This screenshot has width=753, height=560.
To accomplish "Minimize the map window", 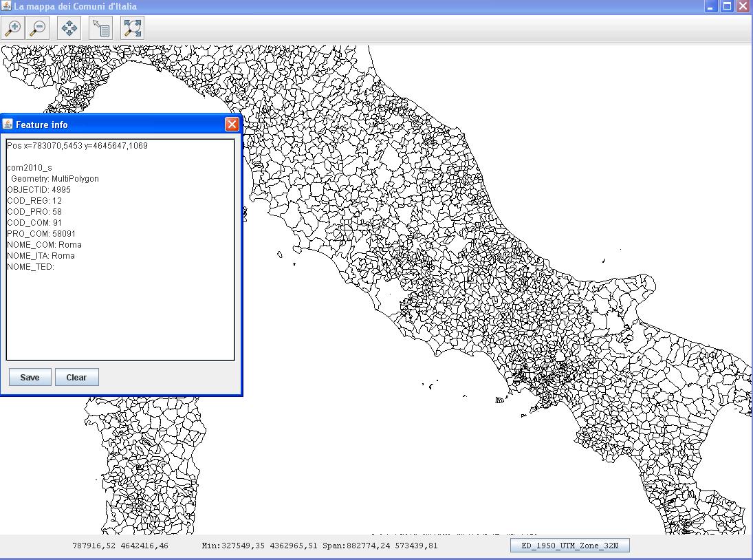I will (x=711, y=6).
